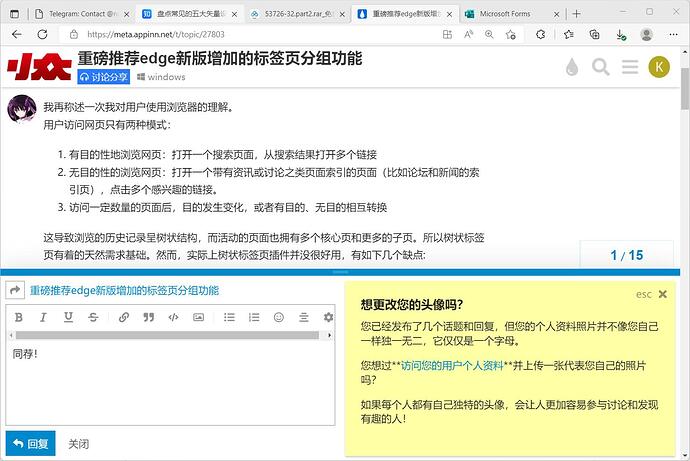This screenshot has height=461, width=690.
Task: Open the 讨论分享 category
Action: tap(104, 77)
